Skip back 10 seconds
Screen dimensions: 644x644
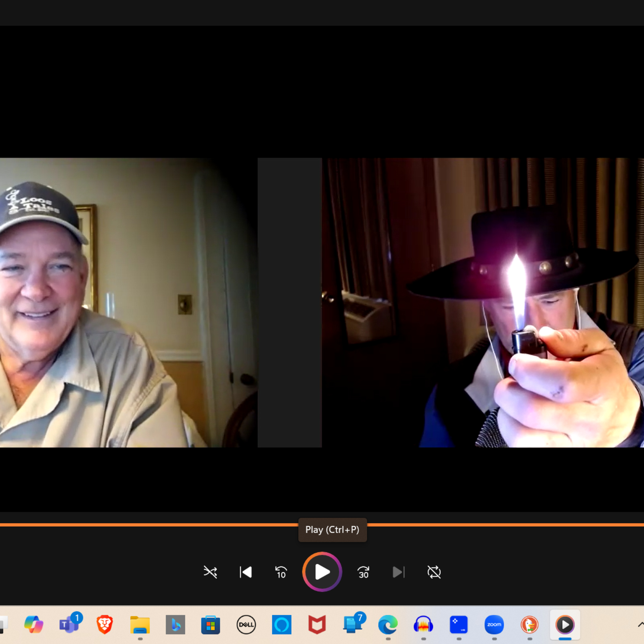coord(281,572)
